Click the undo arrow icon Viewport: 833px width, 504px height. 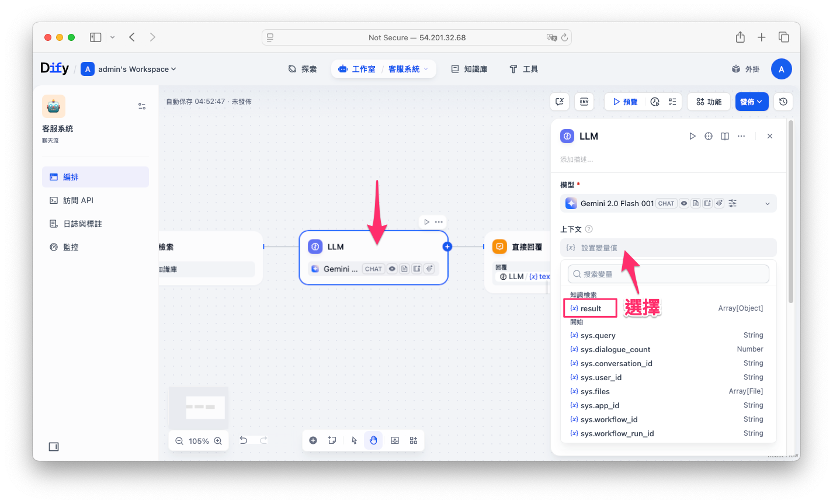tap(244, 440)
